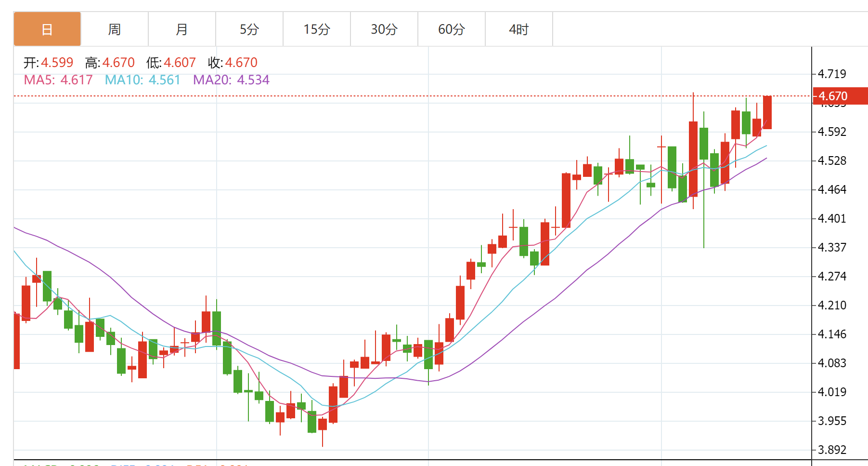Click the MA20: 4.534 indicator label
Screen dimensions: 868x466
[x=231, y=80]
